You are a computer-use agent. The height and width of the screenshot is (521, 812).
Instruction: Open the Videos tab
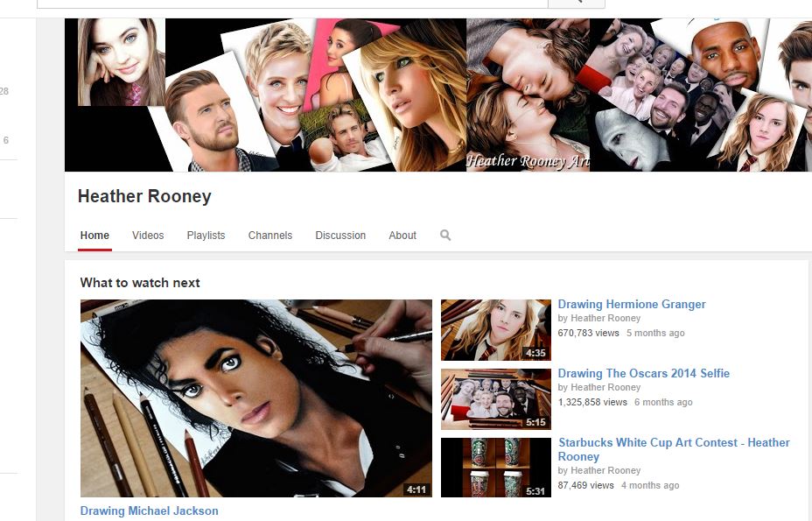[148, 236]
